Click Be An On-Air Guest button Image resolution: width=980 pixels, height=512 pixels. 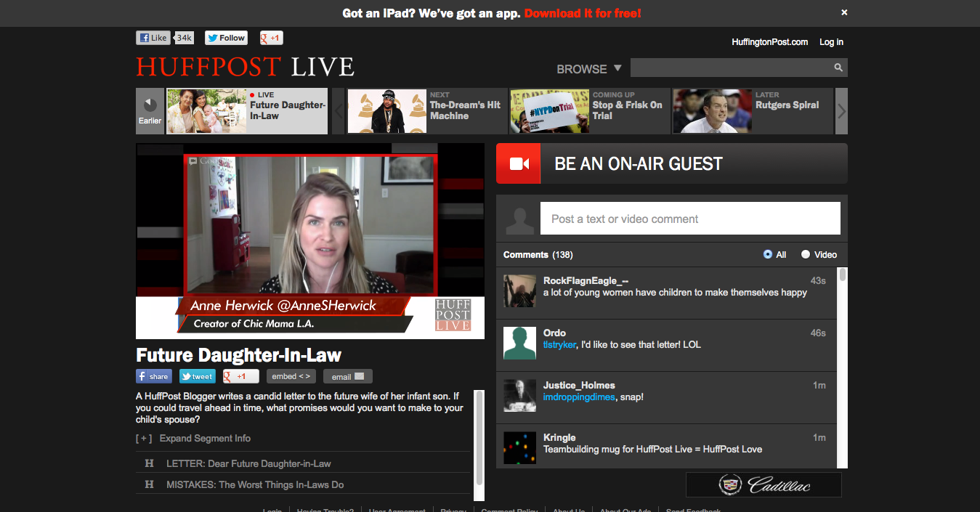coord(672,163)
